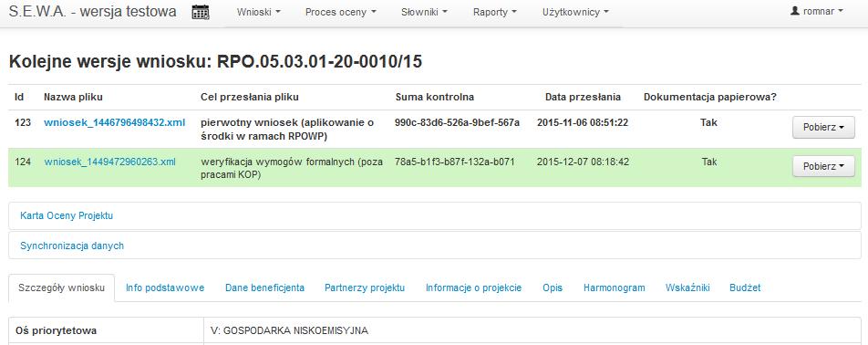Switch to the Opis tab

point(553,287)
